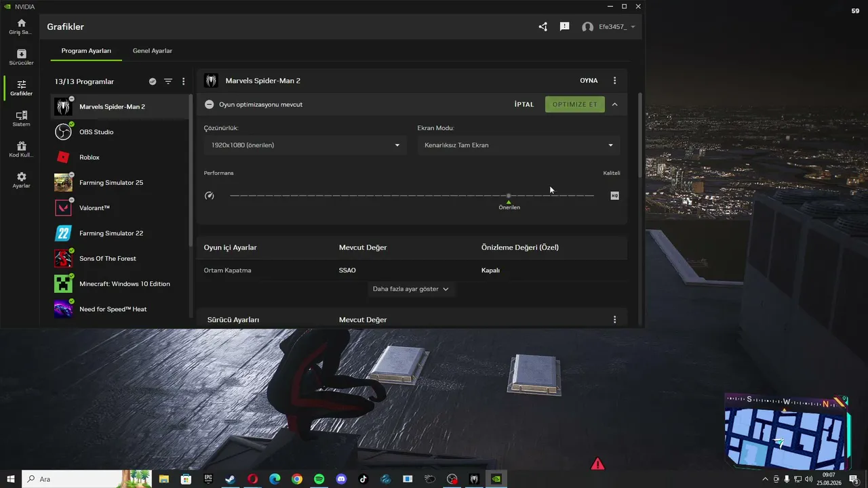
Task: Click the performance-quality slider handle
Action: point(509,195)
